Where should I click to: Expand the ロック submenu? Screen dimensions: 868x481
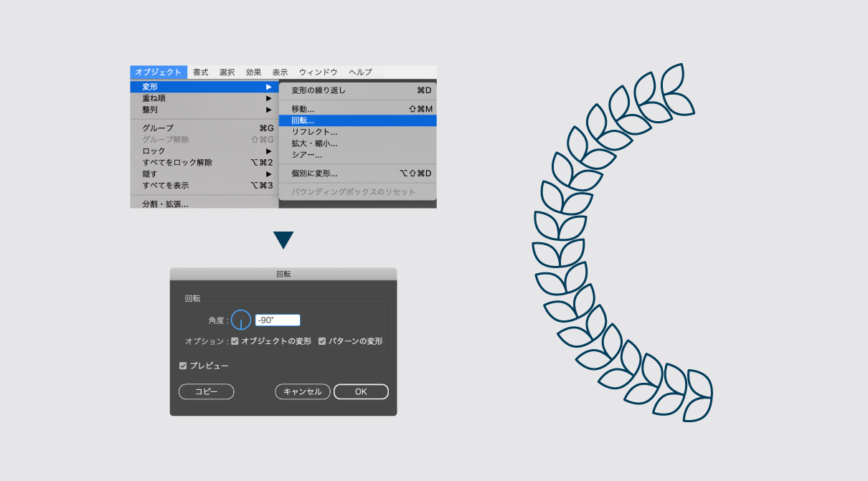coord(204,151)
